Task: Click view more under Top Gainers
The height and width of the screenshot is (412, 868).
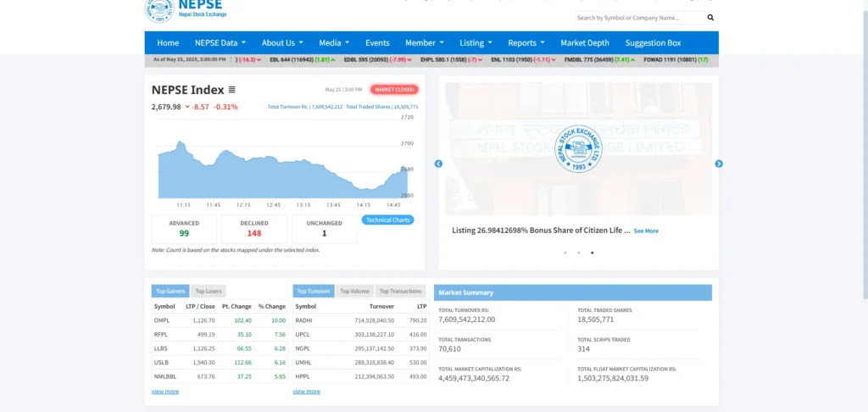Action: point(165,392)
